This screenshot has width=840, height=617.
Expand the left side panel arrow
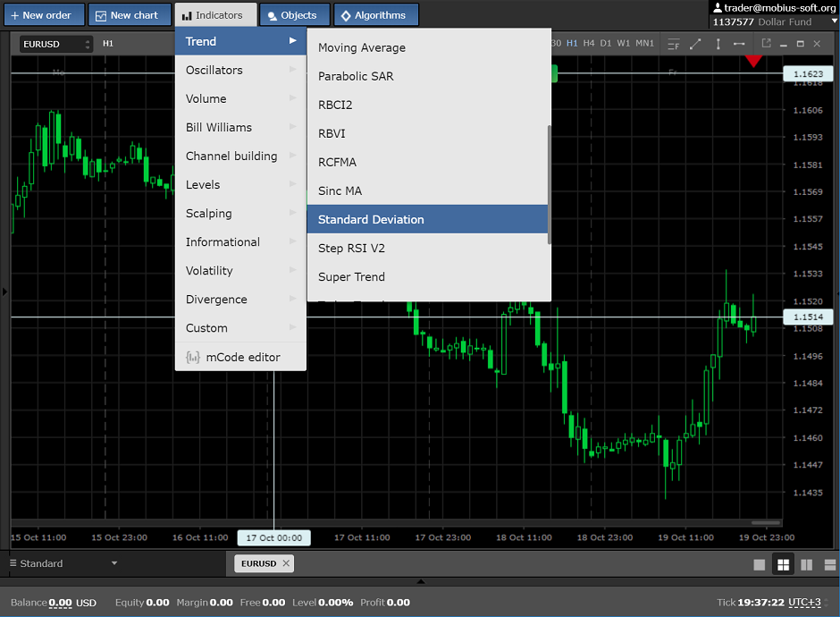tap(4, 292)
